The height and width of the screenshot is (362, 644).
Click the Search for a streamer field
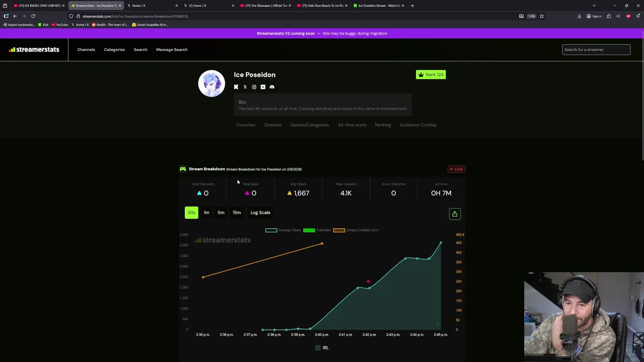[x=596, y=49]
